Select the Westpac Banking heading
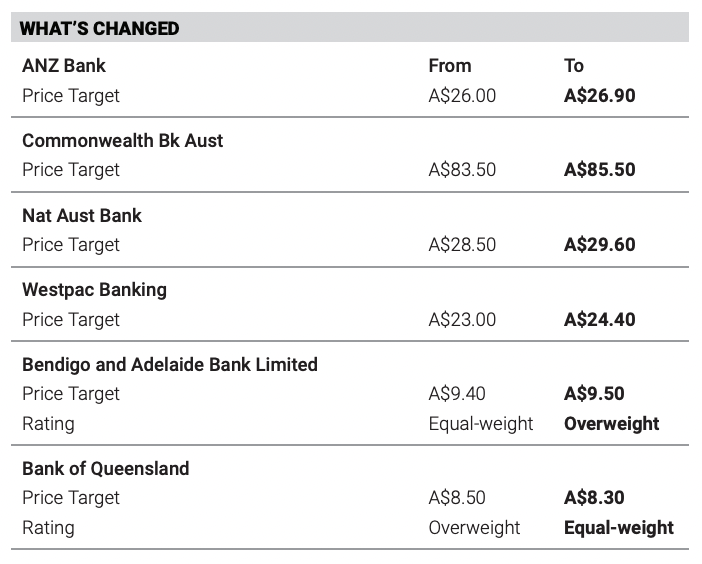Viewport: 702px width, 564px height. [94, 290]
